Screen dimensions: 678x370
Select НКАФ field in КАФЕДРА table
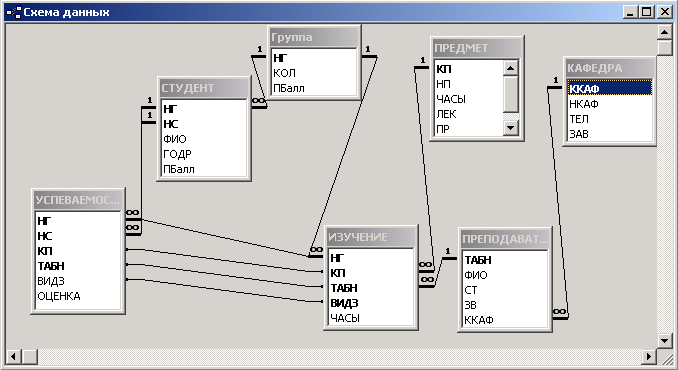tap(609, 104)
